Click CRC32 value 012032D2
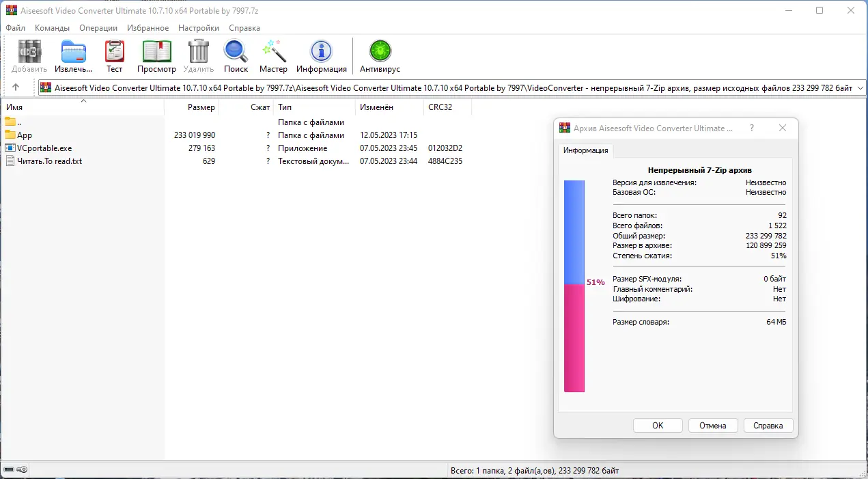The width and height of the screenshot is (868, 479). [445, 148]
